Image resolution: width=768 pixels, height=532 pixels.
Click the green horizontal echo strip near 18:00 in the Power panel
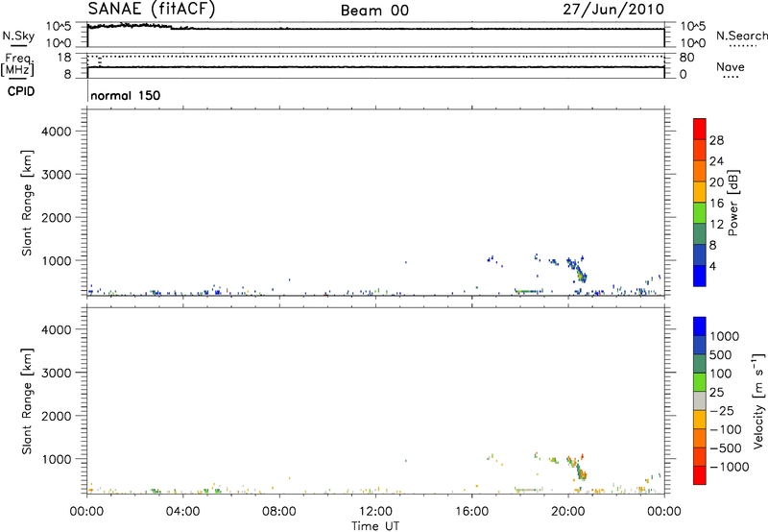[528, 291]
